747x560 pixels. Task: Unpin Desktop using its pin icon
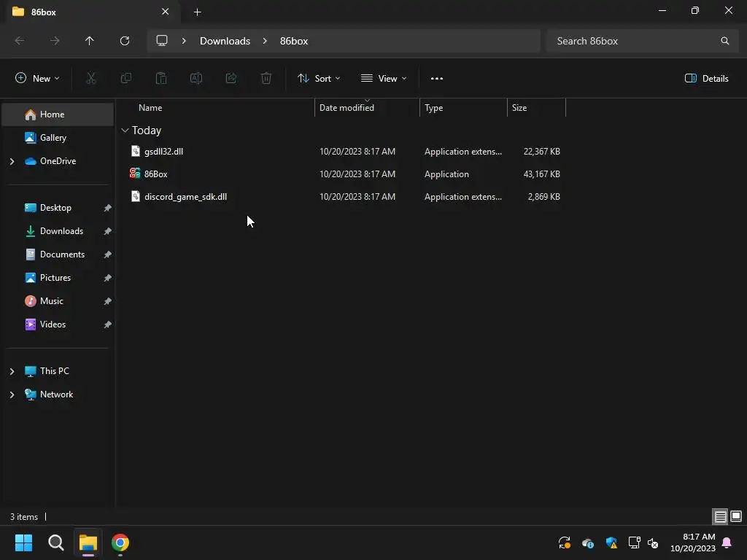108,208
